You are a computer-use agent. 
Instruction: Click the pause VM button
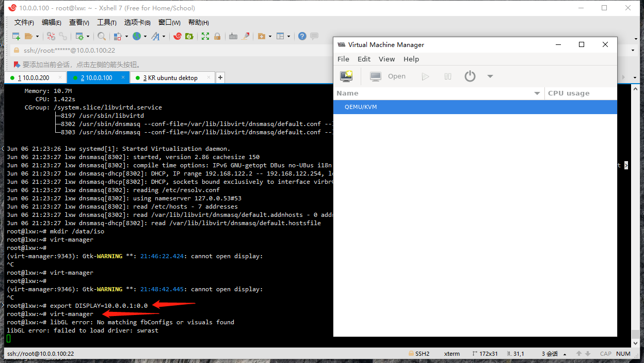click(x=448, y=76)
